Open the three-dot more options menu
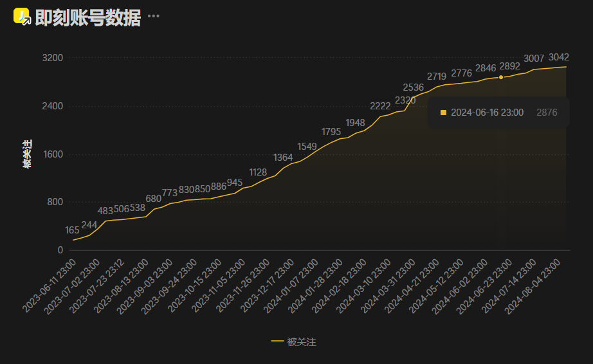 (153, 17)
